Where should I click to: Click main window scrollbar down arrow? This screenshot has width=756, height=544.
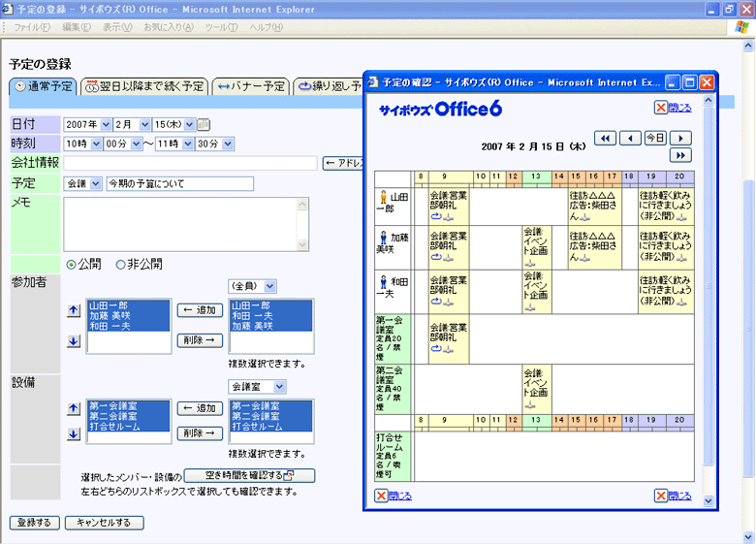tap(748, 536)
